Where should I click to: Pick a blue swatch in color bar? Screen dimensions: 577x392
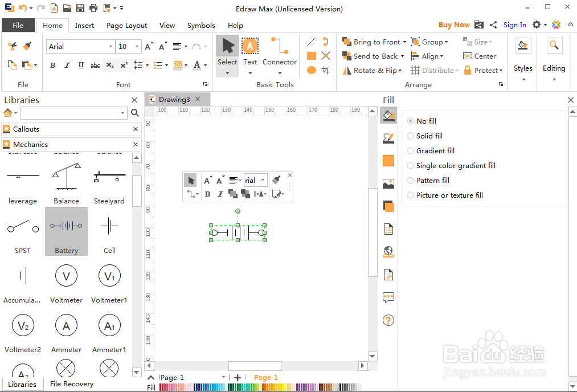tap(210, 387)
